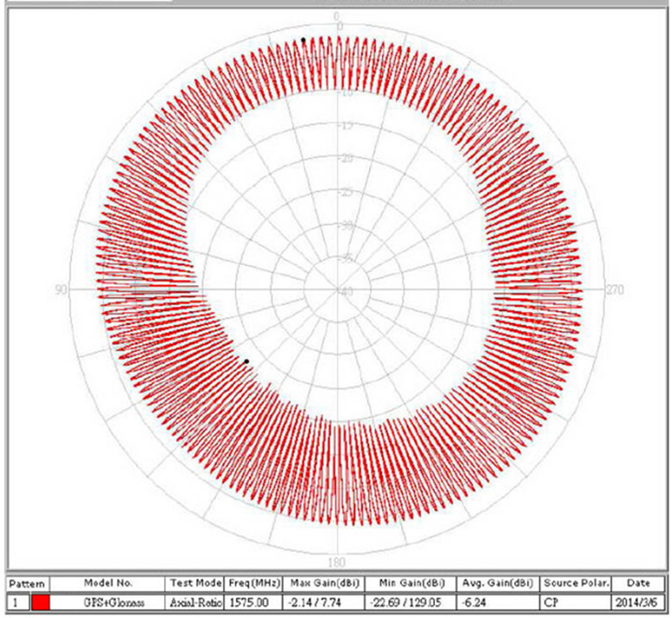Screen dimensions: 672x618
Task: Click the -22.69 / 129.05 min gain value
Action: tap(403, 603)
